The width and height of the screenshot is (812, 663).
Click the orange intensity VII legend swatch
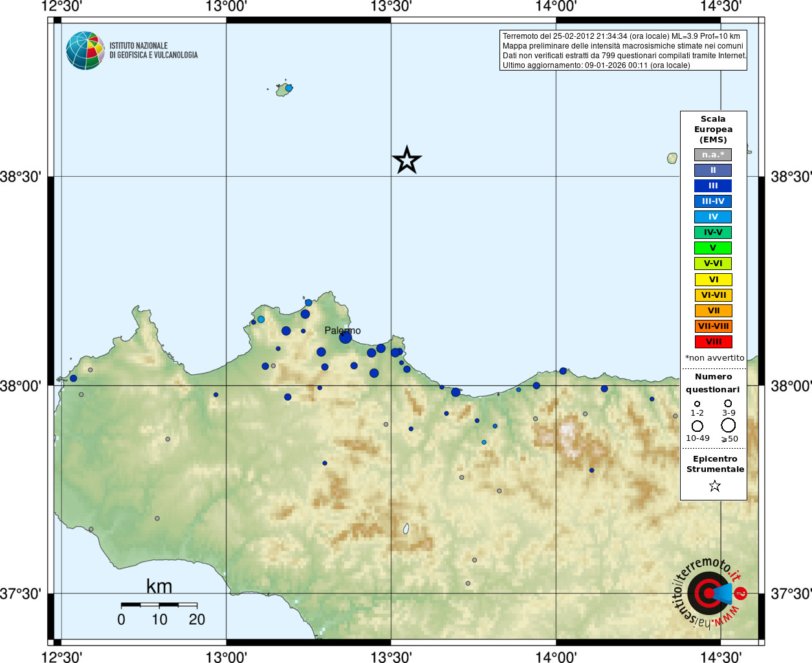pos(713,311)
